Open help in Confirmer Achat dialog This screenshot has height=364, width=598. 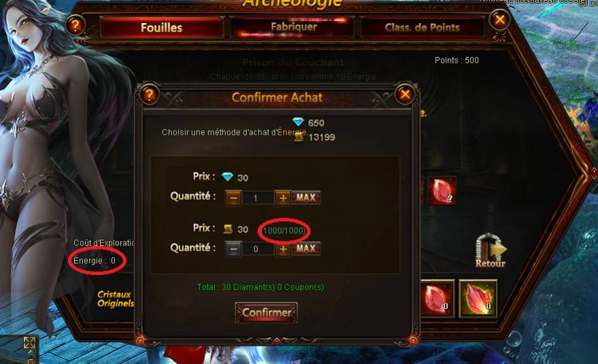tap(149, 95)
